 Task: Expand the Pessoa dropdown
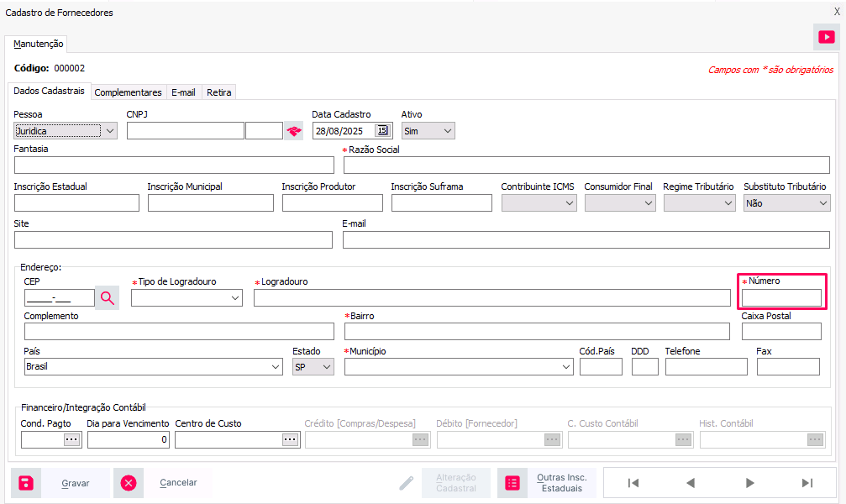coord(110,131)
